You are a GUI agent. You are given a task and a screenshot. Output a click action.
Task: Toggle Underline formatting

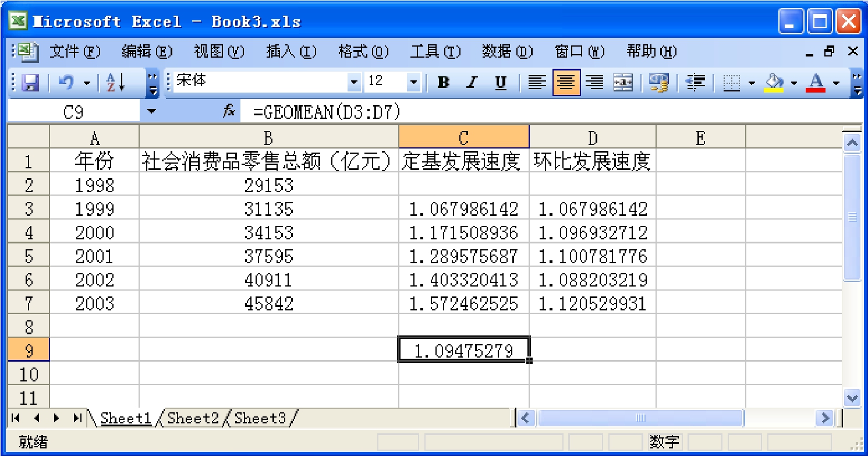pyautogui.click(x=501, y=83)
